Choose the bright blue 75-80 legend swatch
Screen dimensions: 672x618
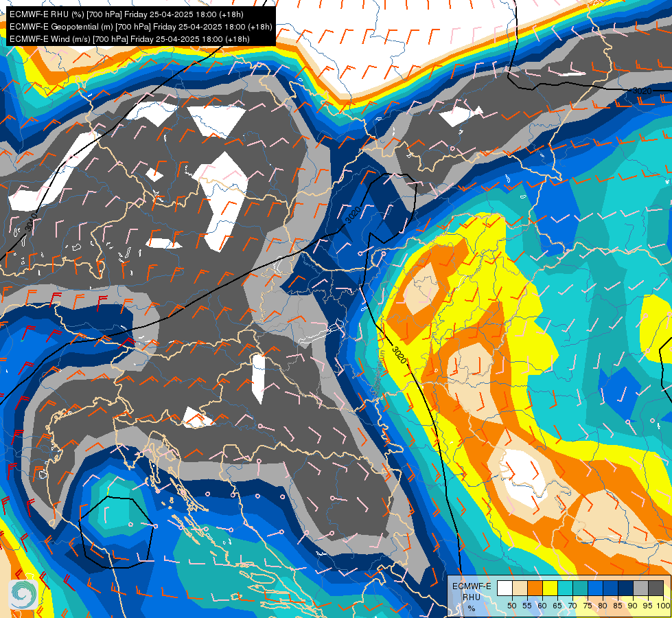point(595,588)
